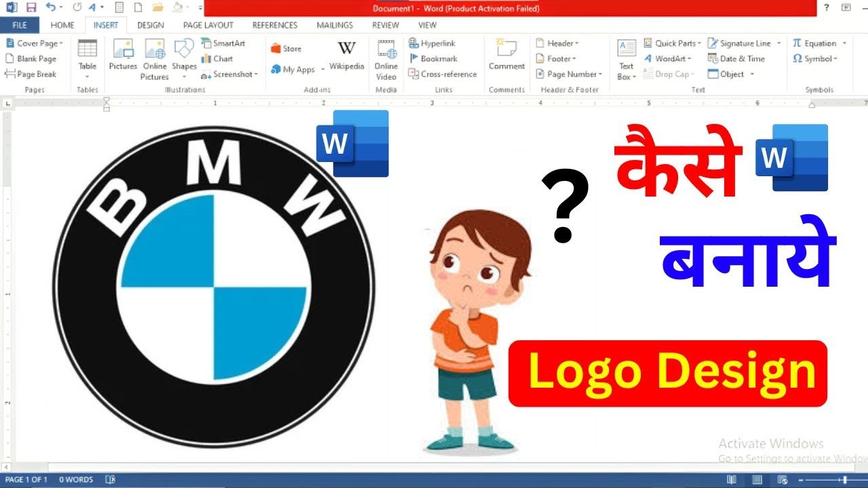Viewport: 868px width, 488px height.
Task: Insert a SmartArt graphic
Action: pyautogui.click(x=223, y=43)
